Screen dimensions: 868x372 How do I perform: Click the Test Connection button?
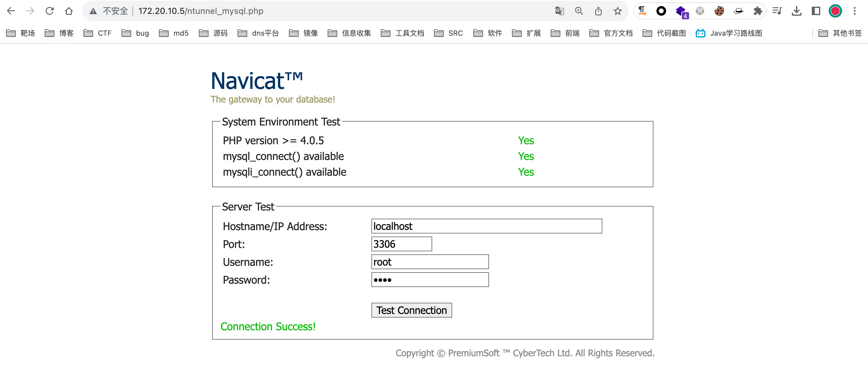pyautogui.click(x=411, y=310)
